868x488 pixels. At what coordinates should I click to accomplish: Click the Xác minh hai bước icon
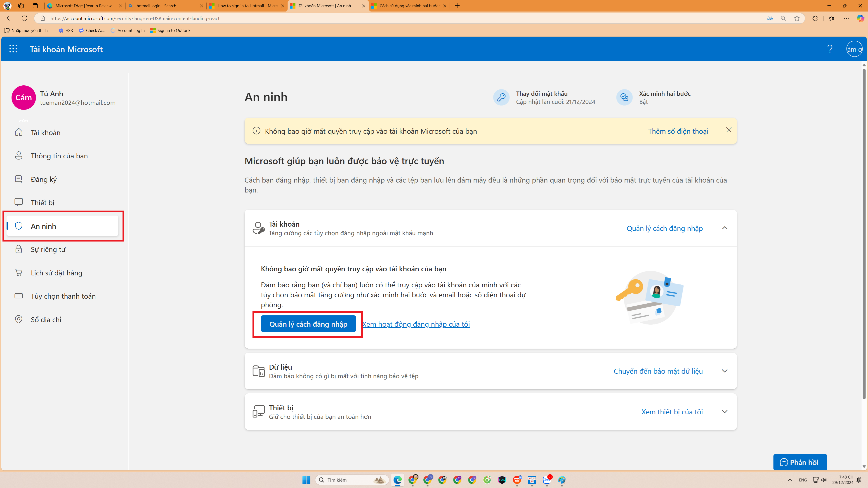coord(624,97)
